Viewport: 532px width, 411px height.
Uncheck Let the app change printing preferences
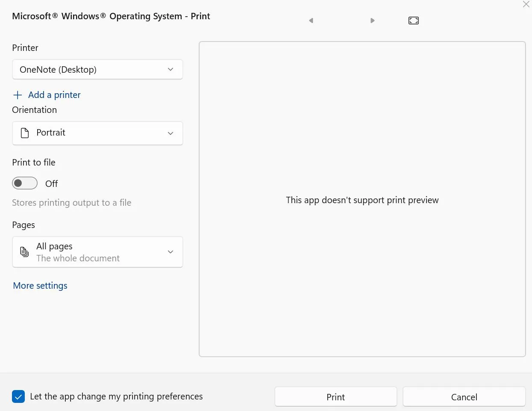click(x=18, y=396)
